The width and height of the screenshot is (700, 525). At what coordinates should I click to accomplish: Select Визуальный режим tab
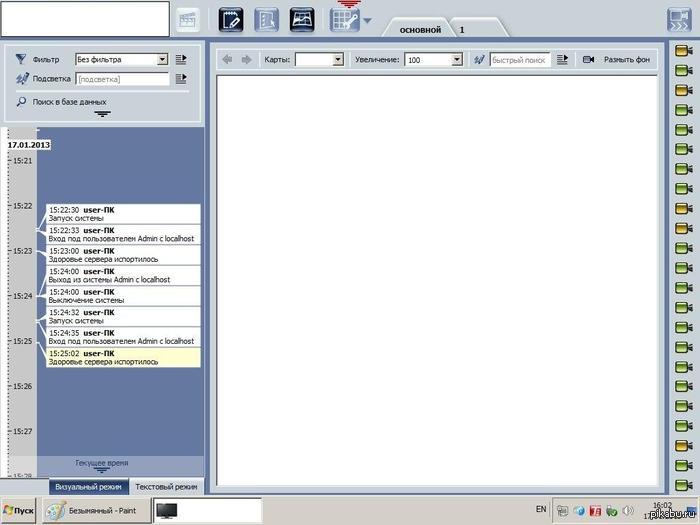[x=88, y=486]
